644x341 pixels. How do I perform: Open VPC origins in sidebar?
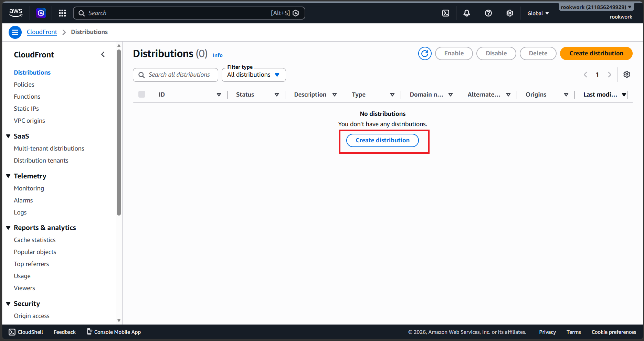click(x=30, y=121)
